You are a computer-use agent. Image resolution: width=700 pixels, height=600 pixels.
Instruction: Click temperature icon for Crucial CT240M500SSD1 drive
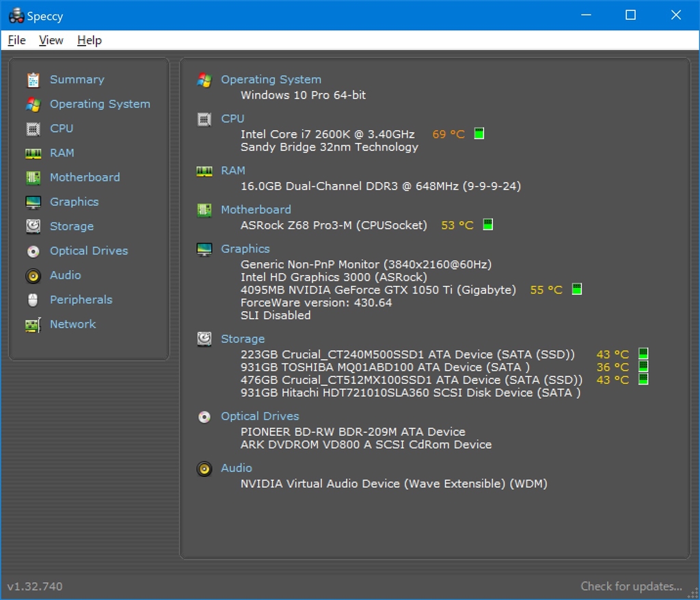pos(643,354)
